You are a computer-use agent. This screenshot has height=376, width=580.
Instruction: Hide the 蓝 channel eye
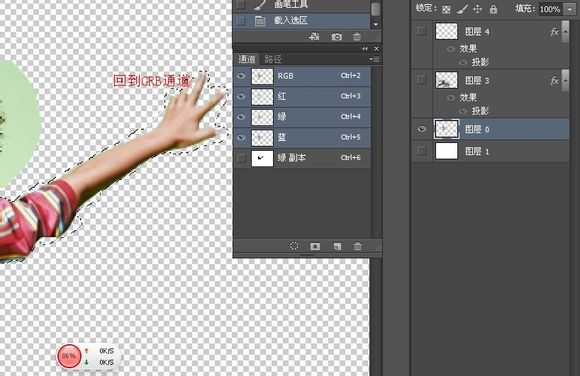tap(241, 137)
